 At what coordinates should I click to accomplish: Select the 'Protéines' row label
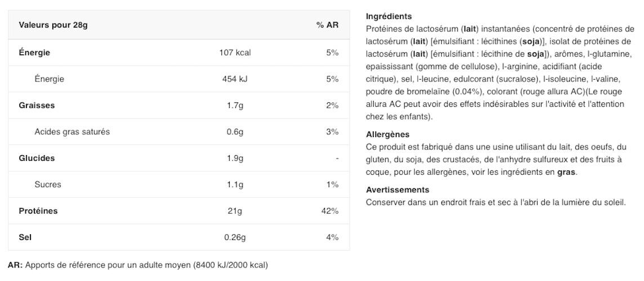(38, 211)
